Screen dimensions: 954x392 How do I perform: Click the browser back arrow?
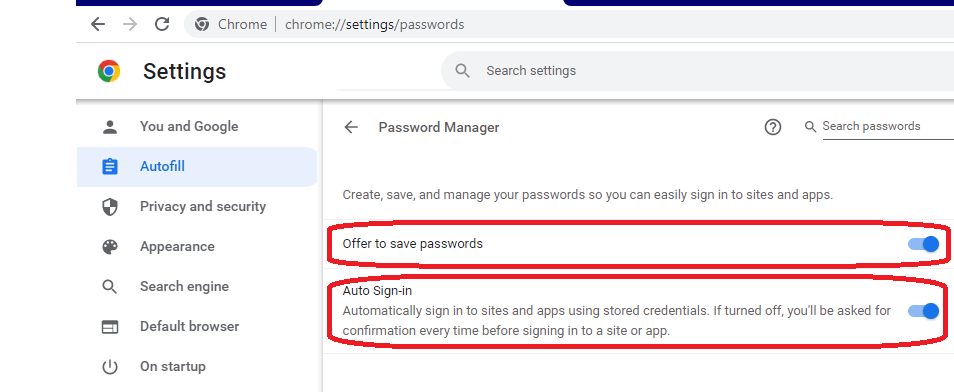(98, 24)
